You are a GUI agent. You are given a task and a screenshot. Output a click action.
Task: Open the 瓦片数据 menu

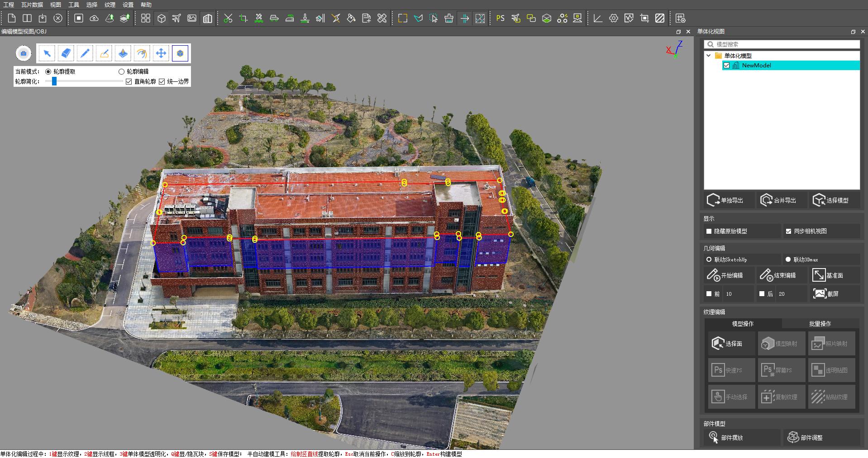tap(32, 5)
